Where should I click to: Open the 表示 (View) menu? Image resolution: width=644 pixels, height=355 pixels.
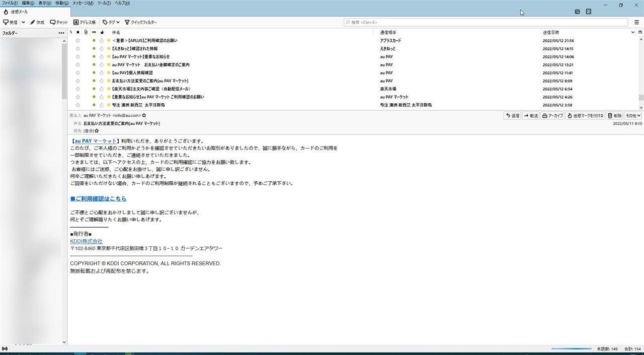(x=45, y=3)
